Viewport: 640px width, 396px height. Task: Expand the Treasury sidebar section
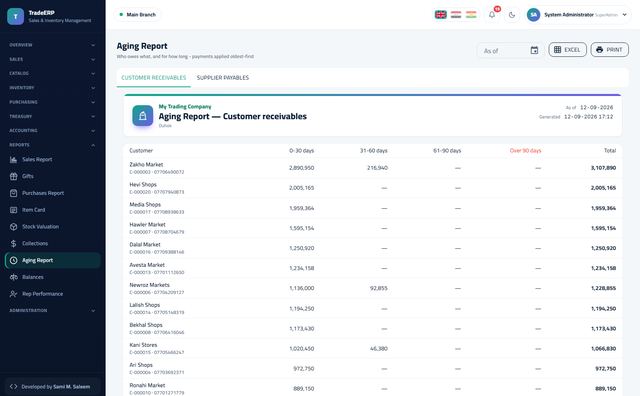pyautogui.click(x=52, y=116)
